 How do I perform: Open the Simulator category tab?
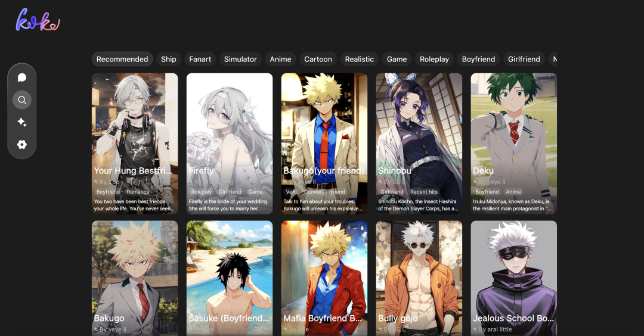(x=240, y=59)
